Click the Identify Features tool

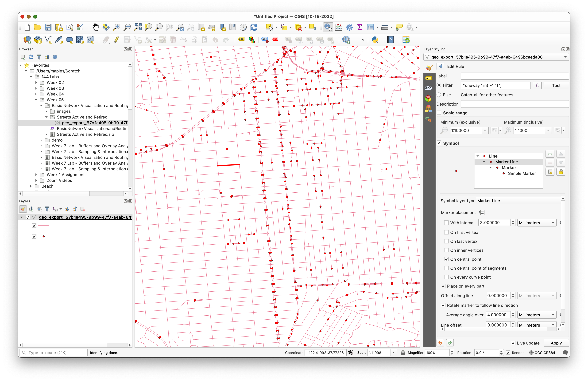point(328,27)
